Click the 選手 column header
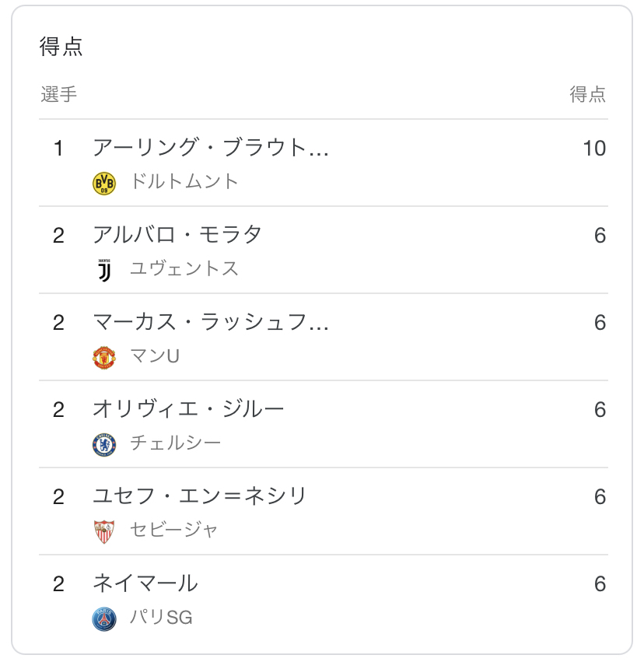The image size is (644, 662). 59,95
